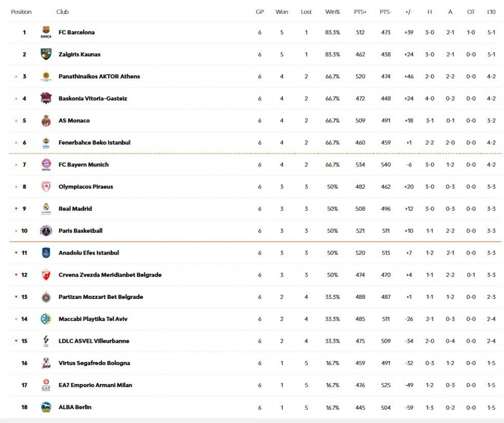Click the Baskonia Vitoria-Gasteiz logo
This screenshot has height=423, width=504.
46,98
